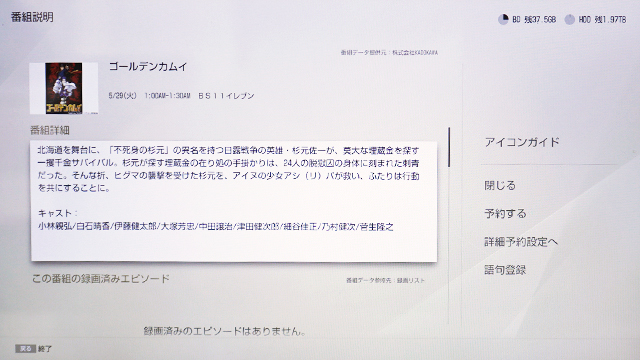Click the 番組説明 screen title

pos(32,17)
